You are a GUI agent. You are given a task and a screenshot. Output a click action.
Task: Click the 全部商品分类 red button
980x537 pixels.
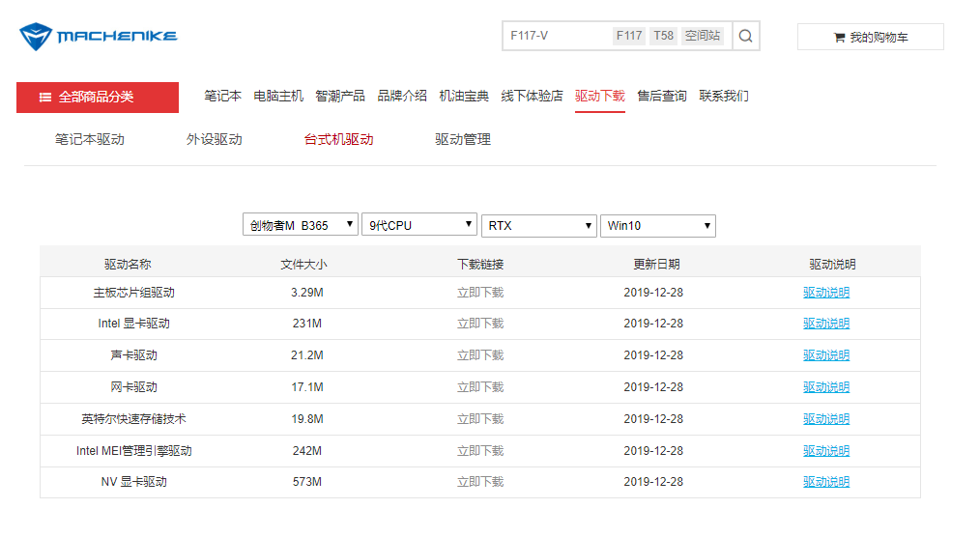98,98
